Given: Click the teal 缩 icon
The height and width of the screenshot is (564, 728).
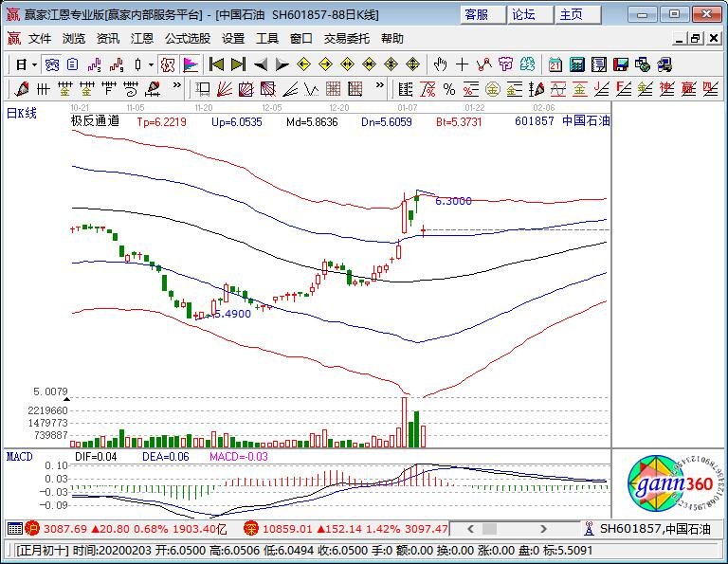Looking at the screenshot, I should click(x=527, y=64).
